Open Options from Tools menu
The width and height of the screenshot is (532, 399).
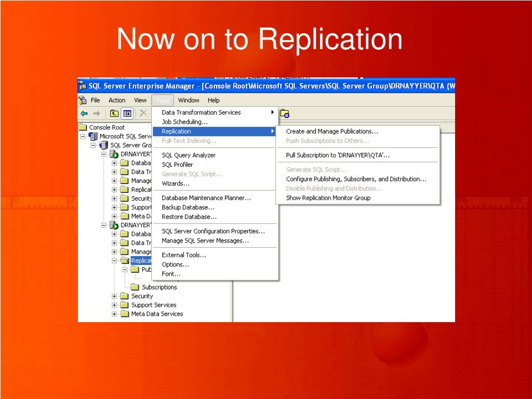[214, 264]
